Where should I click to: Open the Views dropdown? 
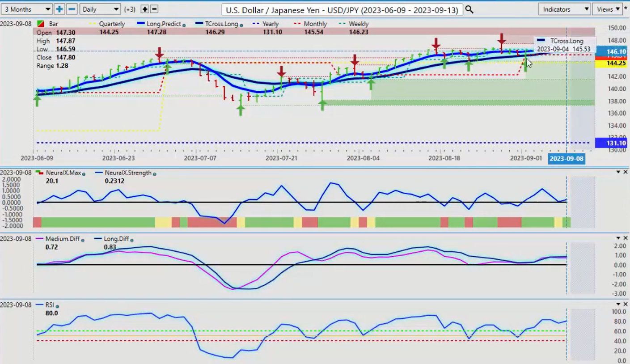pos(608,9)
